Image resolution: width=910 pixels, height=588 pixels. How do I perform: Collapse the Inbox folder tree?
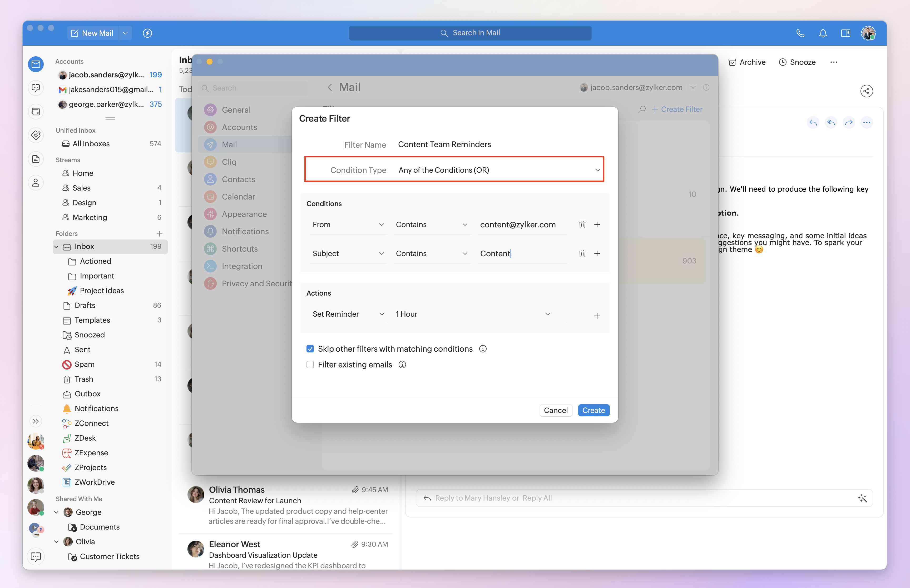(x=57, y=247)
